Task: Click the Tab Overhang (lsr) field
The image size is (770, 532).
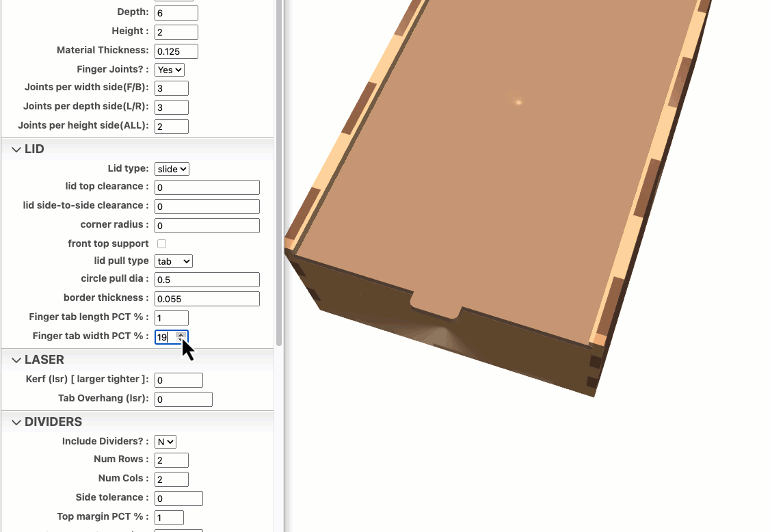Action: 184,399
